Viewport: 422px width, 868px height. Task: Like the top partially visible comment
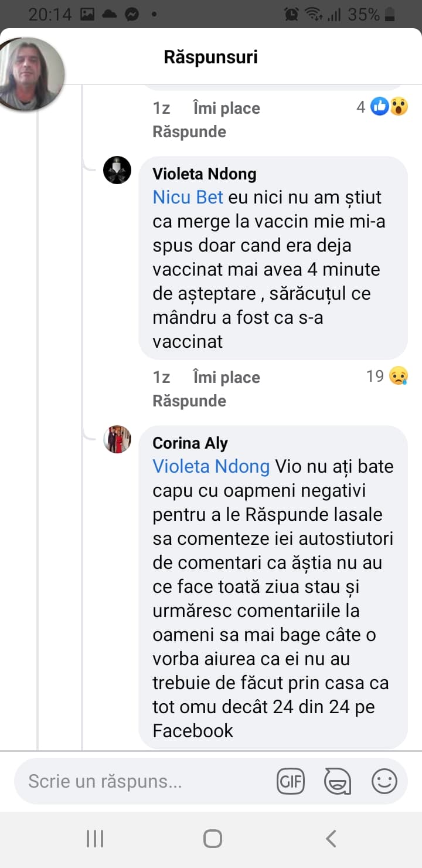[x=226, y=108]
